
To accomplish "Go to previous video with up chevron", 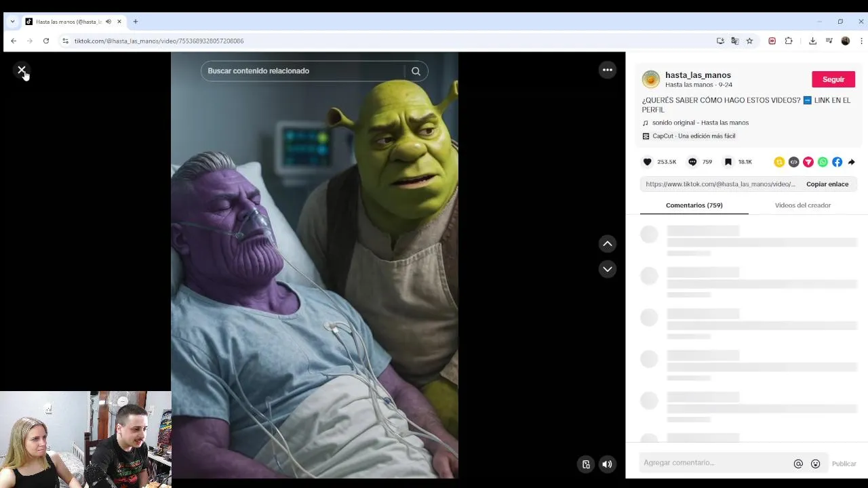I will 608,243.
